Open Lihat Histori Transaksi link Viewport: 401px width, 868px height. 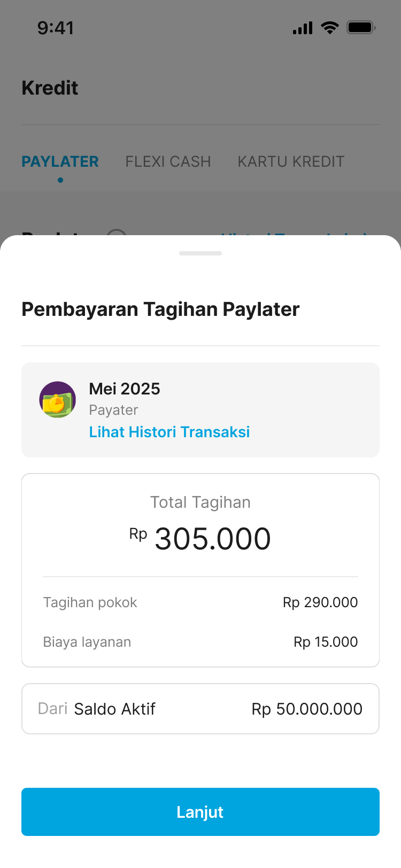169,432
